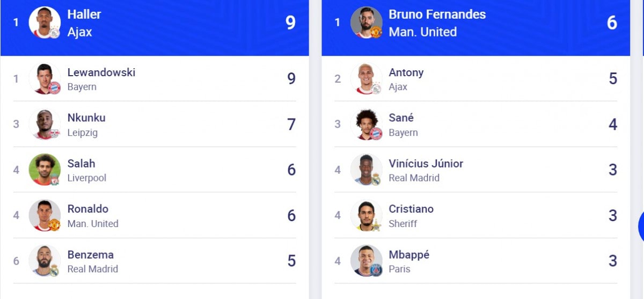
Task: Click Ronaldo's player avatar
Action: click(x=45, y=215)
